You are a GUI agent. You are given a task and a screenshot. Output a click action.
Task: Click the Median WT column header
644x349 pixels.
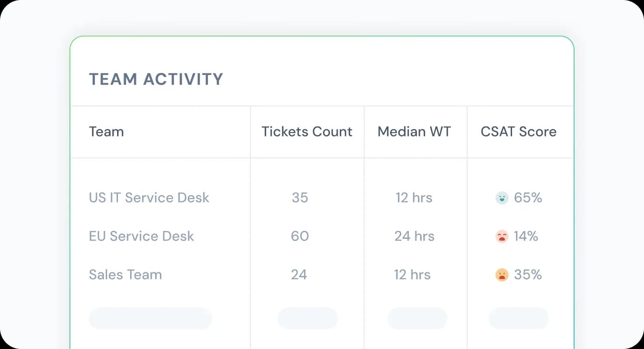click(x=414, y=132)
